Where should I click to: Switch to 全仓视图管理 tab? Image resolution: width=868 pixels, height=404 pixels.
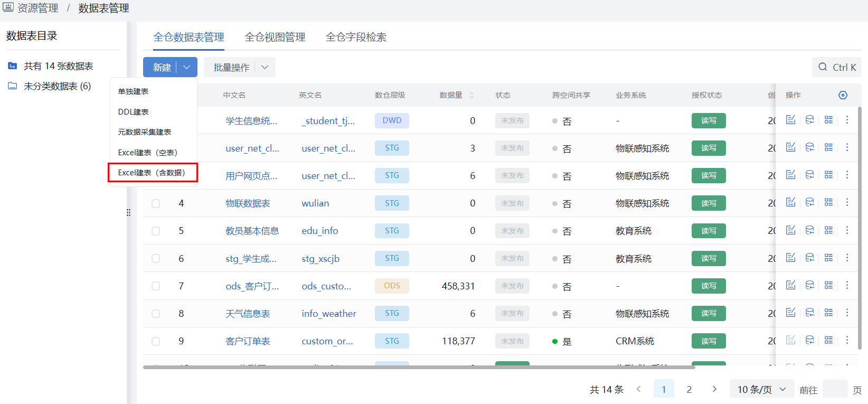[275, 37]
